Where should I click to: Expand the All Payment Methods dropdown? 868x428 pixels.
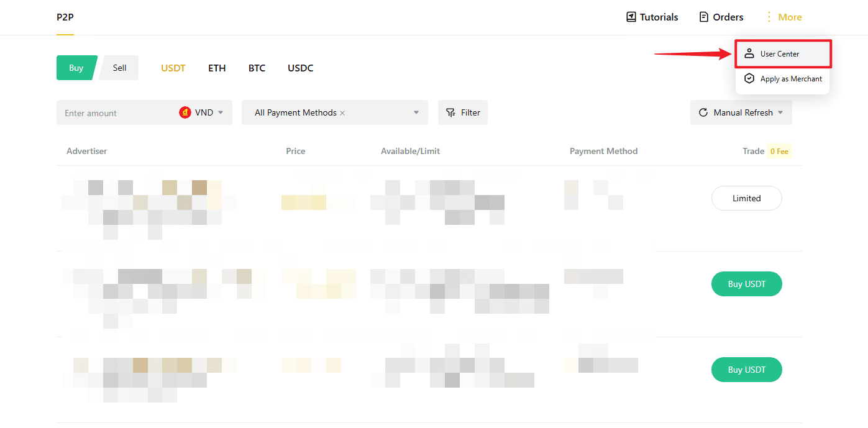(416, 113)
